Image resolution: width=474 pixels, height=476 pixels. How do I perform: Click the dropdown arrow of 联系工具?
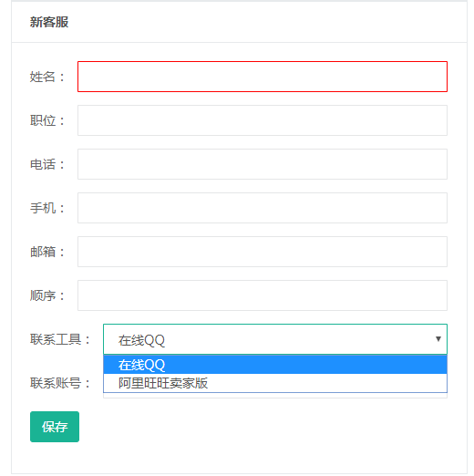pyautogui.click(x=438, y=339)
